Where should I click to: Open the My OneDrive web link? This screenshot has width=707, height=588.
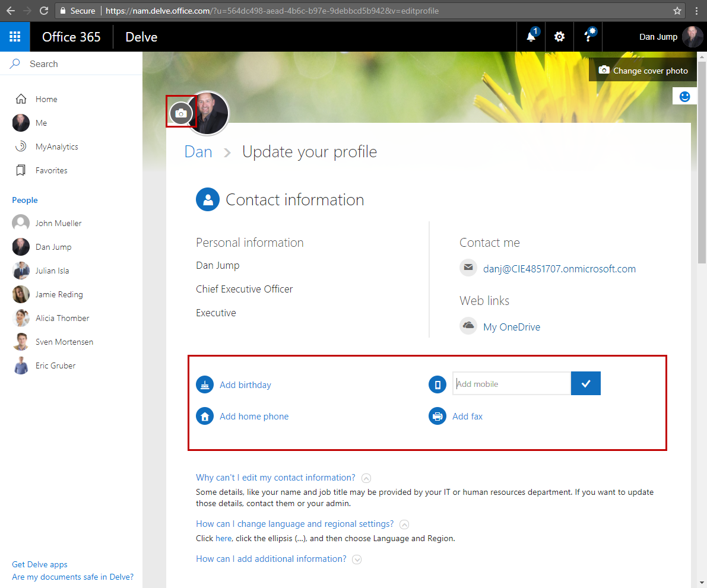[x=512, y=327]
